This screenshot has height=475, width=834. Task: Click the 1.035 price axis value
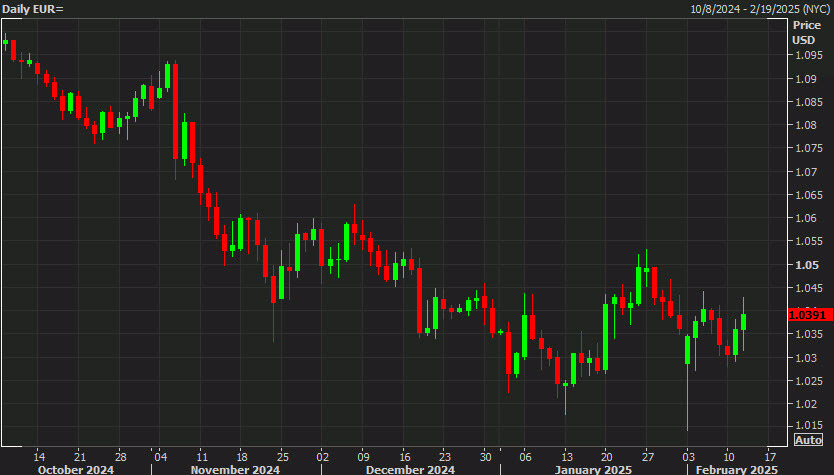pos(809,334)
